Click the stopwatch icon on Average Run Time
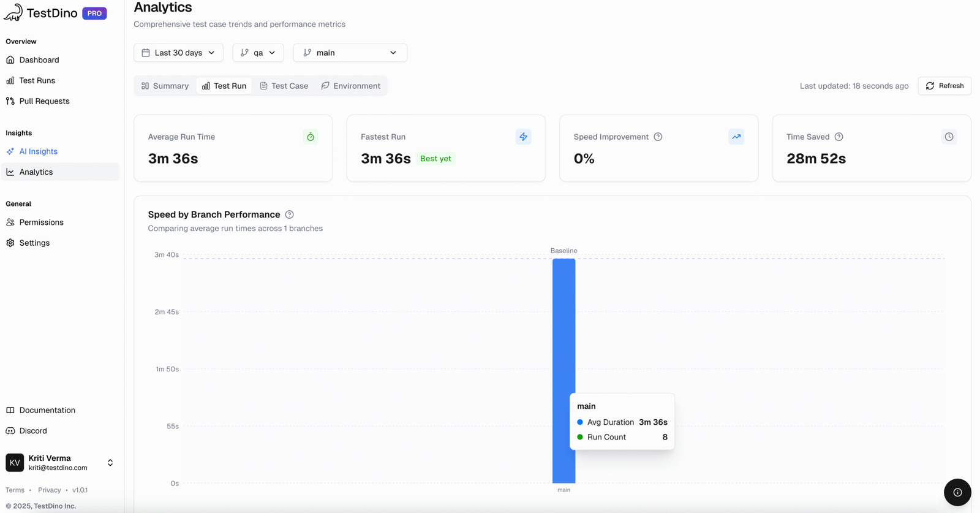980x513 pixels. click(311, 137)
